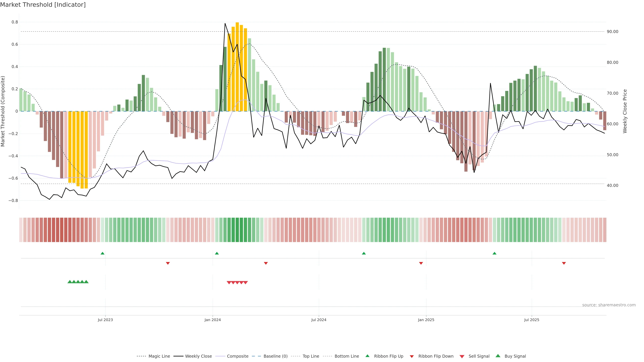644x362 pixels.
Task: Hide the Composite series via its legend label
Action: pyautogui.click(x=237, y=356)
